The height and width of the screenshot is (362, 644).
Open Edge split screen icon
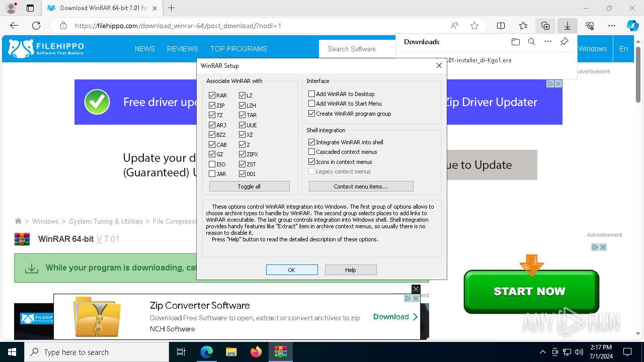pos(501,26)
